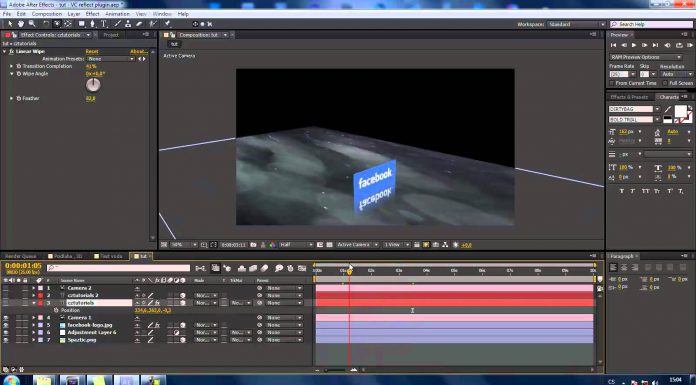Select the Pan Behind tool
Viewport: 696px width, 385px height.
tap(68, 24)
